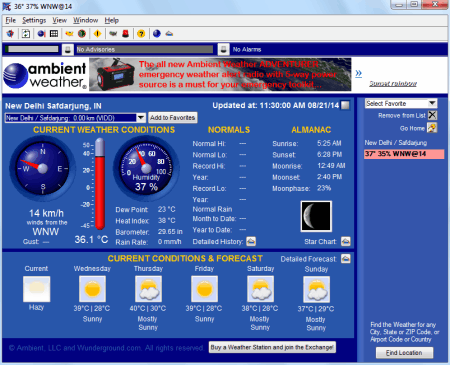Click the humidity dial gauge

point(146,168)
